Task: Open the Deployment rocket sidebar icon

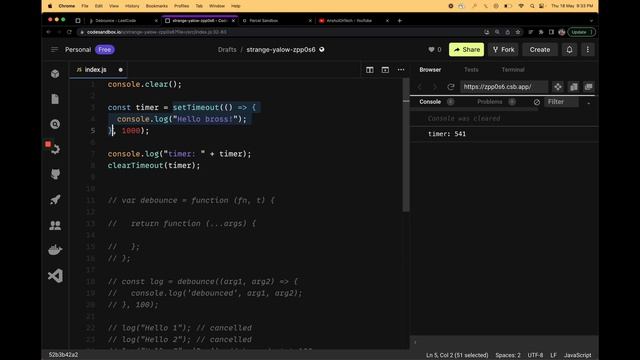Action: coord(55,200)
